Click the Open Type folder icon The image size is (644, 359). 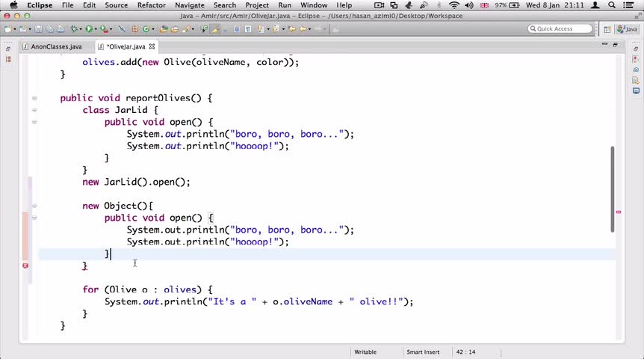pos(164,29)
